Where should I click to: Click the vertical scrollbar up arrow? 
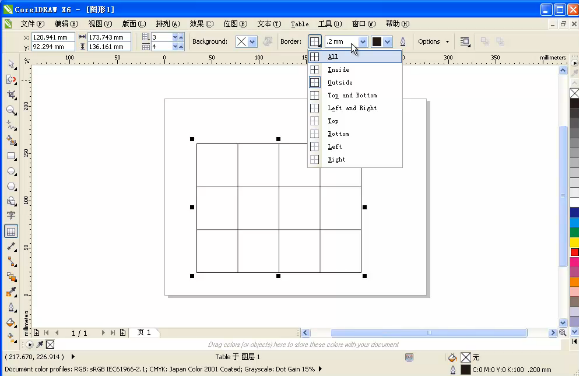click(563, 71)
